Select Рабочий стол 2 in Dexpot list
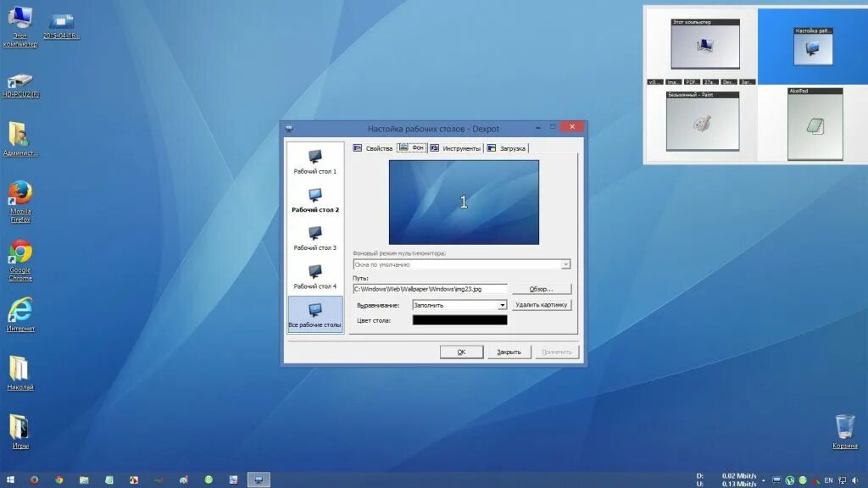This screenshot has height=488, width=868. (x=315, y=200)
